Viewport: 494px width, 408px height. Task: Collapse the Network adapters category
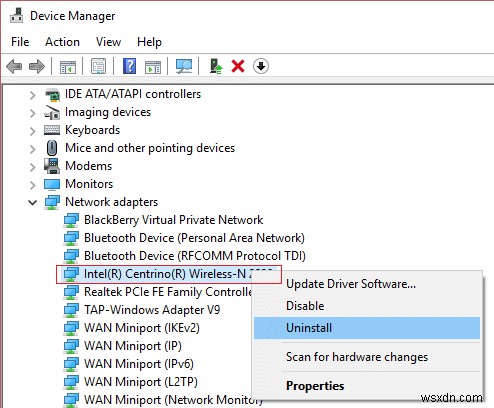click(x=32, y=202)
